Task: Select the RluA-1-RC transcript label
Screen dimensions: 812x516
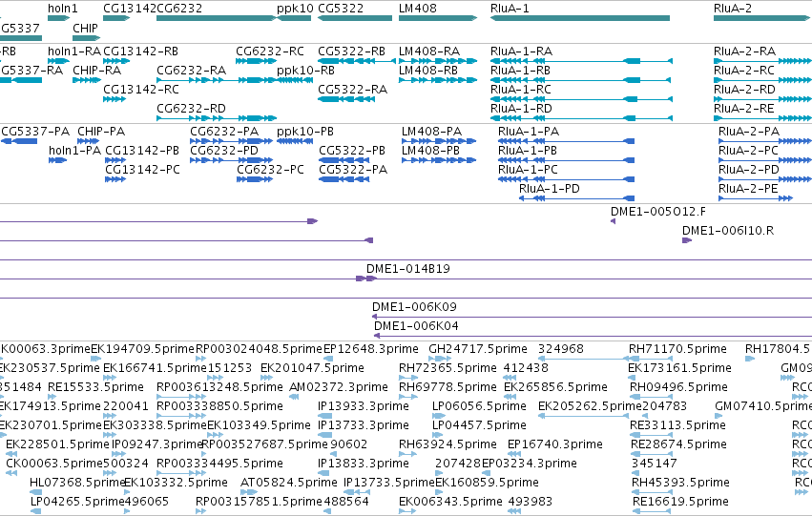Action: click(x=521, y=90)
